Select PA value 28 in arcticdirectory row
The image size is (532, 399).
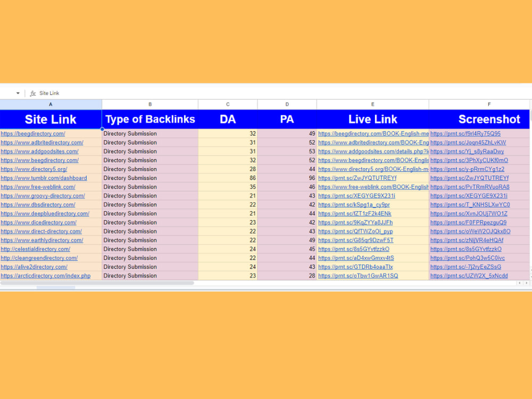(287, 276)
